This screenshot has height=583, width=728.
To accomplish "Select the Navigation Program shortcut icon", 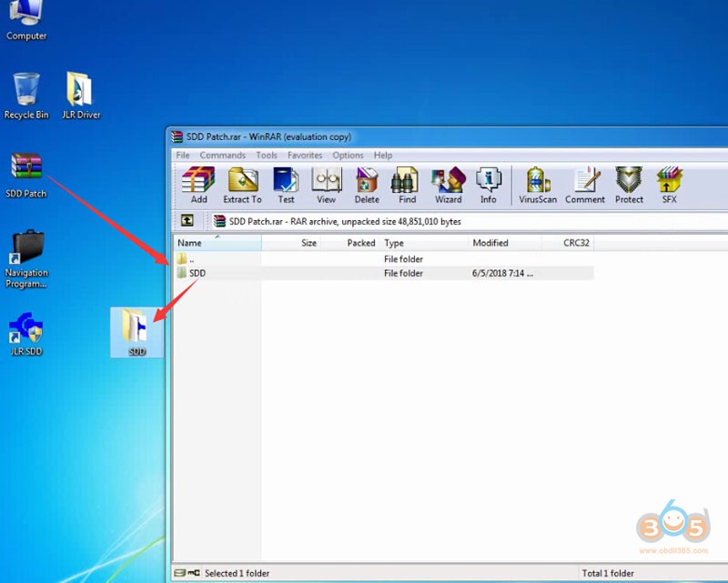I will [26, 259].
